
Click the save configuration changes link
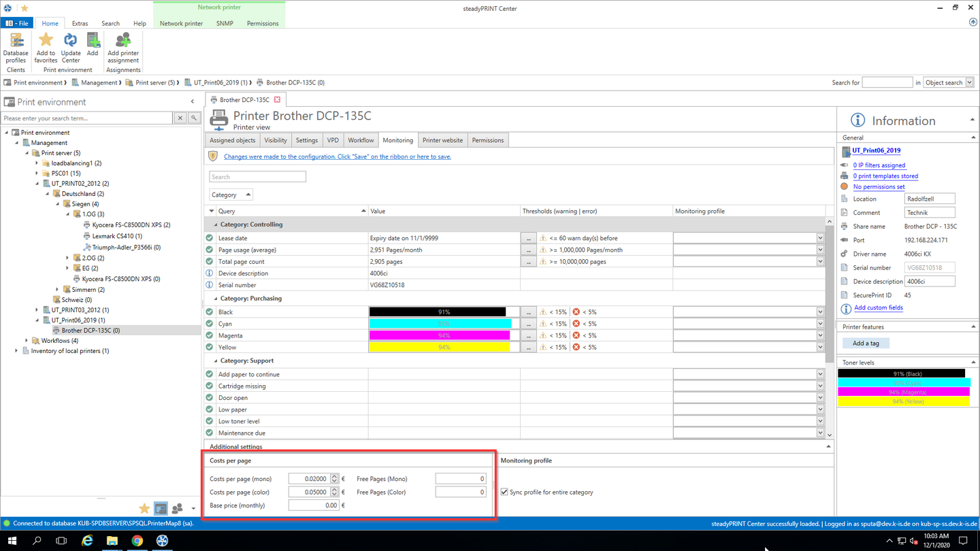click(338, 156)
